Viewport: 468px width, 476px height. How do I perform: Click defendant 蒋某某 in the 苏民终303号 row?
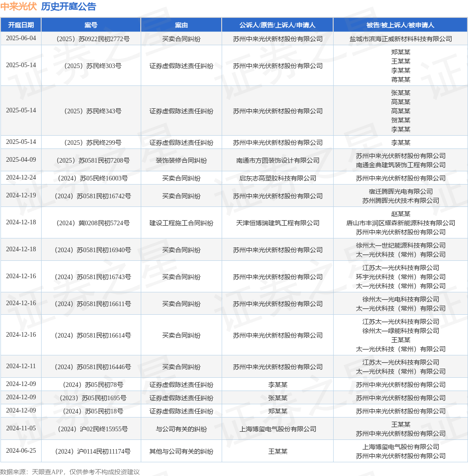[x=400, y=79]
